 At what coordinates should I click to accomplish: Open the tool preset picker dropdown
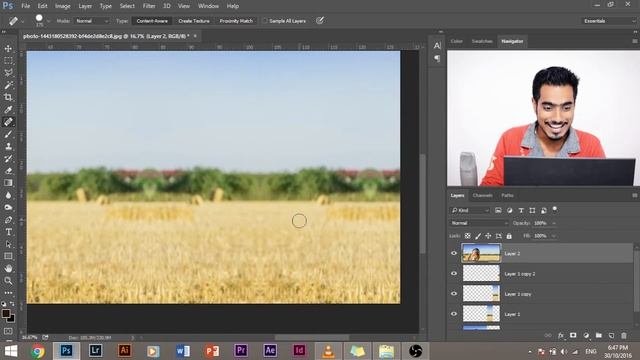pos(22,21)
